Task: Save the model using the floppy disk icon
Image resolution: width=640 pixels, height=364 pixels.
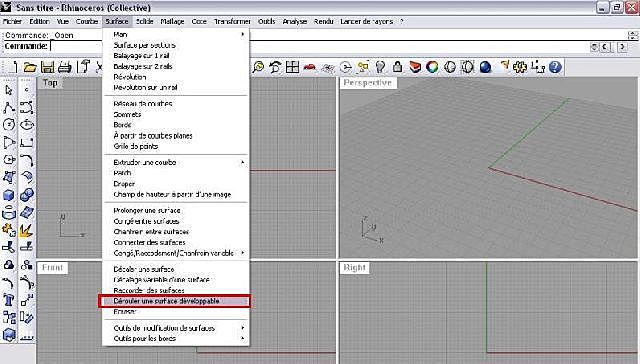Action: click(48, 67)
